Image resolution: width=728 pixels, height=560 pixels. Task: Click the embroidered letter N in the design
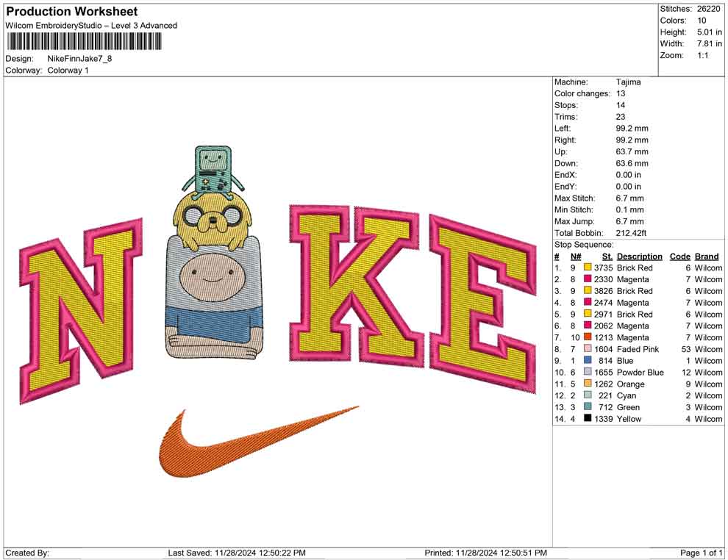[81, 311]
